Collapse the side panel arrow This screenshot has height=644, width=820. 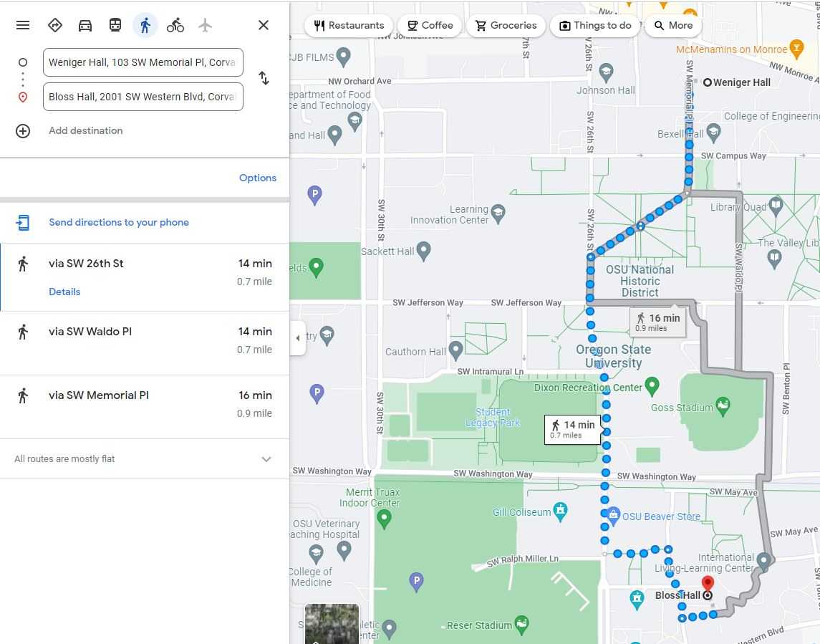pyautogui.click(x=298, y=337)
